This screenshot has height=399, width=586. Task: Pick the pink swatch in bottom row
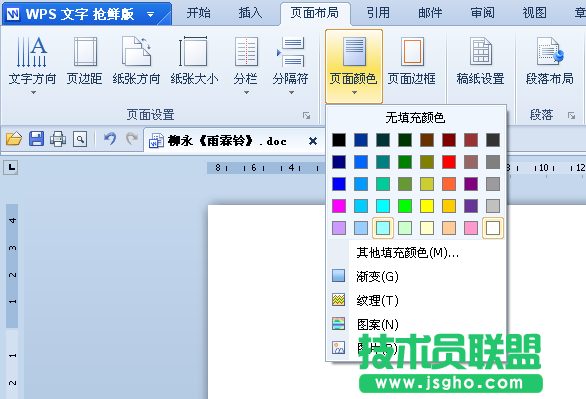pyautogui.click(x=471, y=228)
